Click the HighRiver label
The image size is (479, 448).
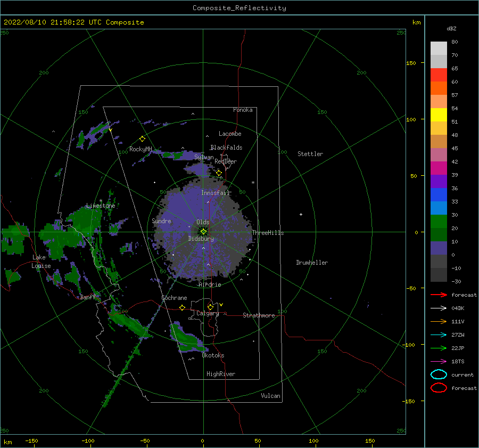(221, 374)
